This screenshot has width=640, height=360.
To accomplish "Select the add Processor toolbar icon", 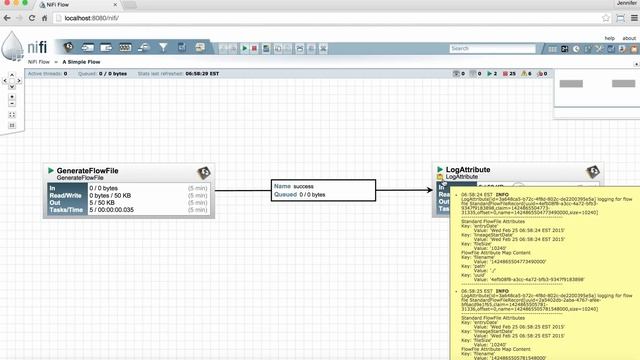I will (x=69, y=48).
